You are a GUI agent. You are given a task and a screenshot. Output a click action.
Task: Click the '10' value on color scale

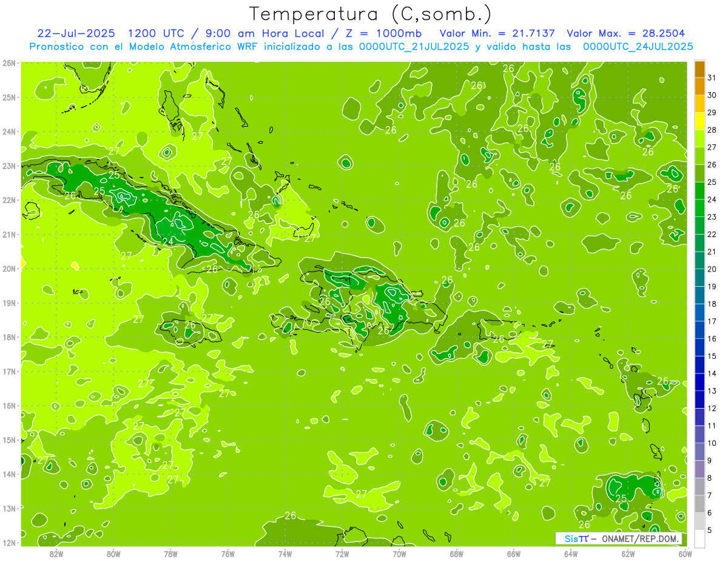coord(712,443)
